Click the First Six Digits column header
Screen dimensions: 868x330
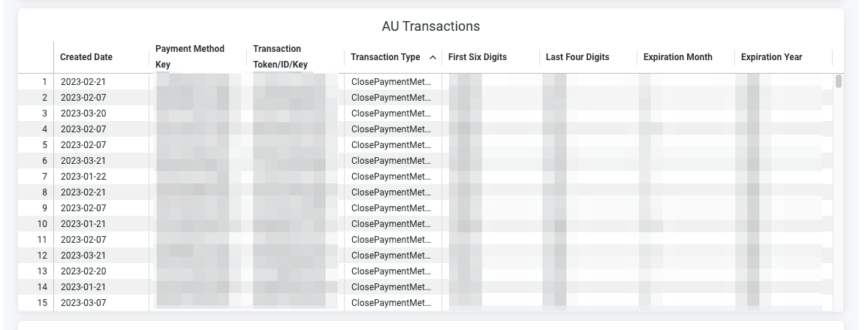pyautogui.click(x=478, y=57)
